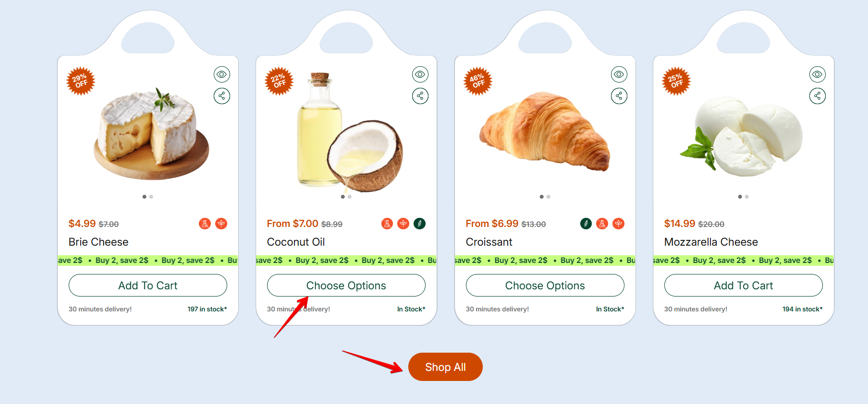Choose options for Coconut Oil
Viewport: 868px width, 404px height.
[346, 285]
